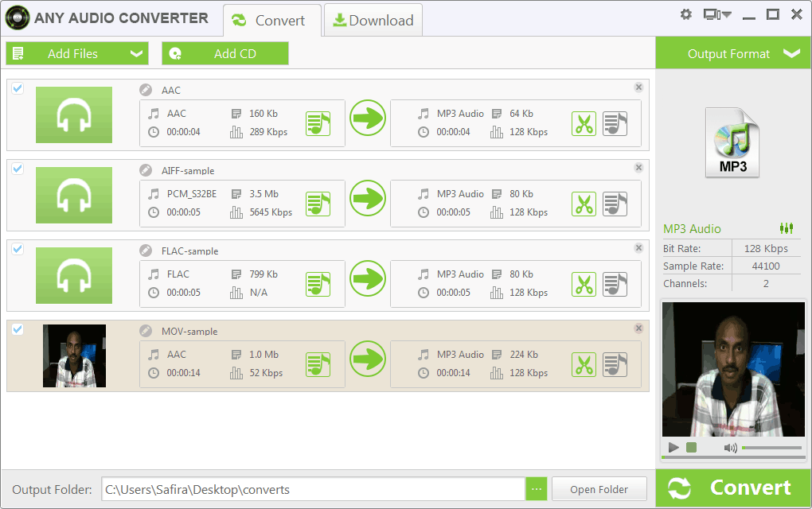Edit the name of FLAC-sample item
Image resolution: width=812 pixels, height=509 pixels.
[x=146, y=251]
